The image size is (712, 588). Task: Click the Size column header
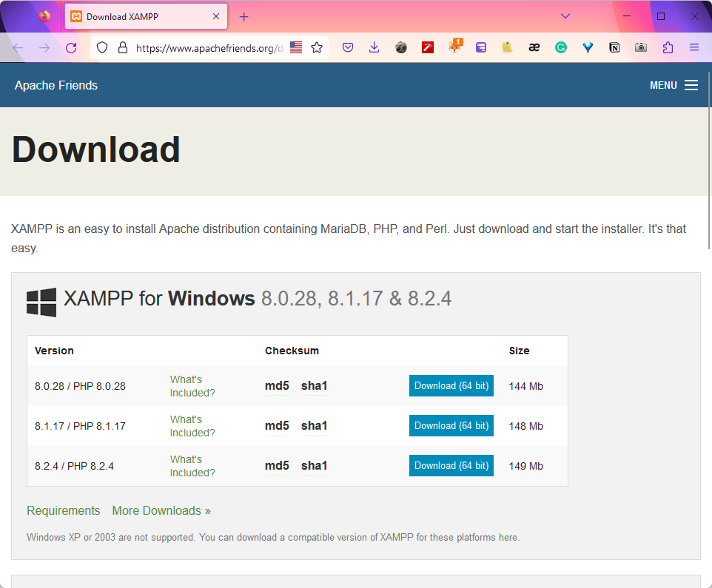(519, 351)
